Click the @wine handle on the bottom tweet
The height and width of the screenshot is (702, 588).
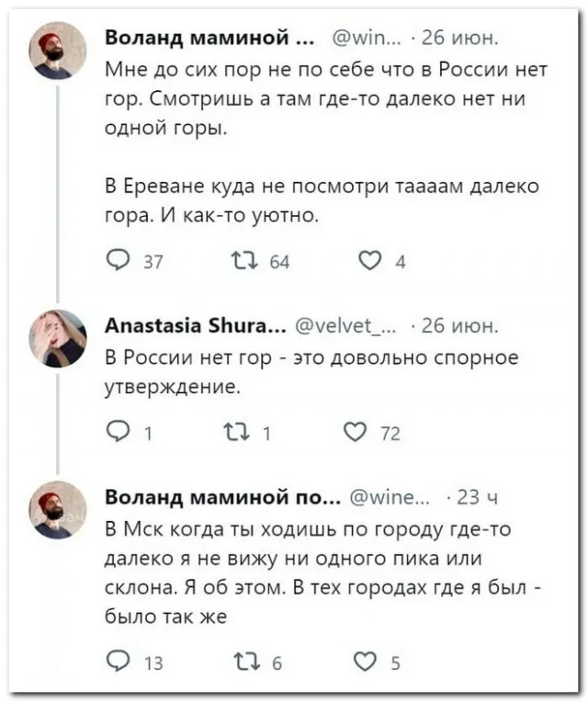click(390, 498)
